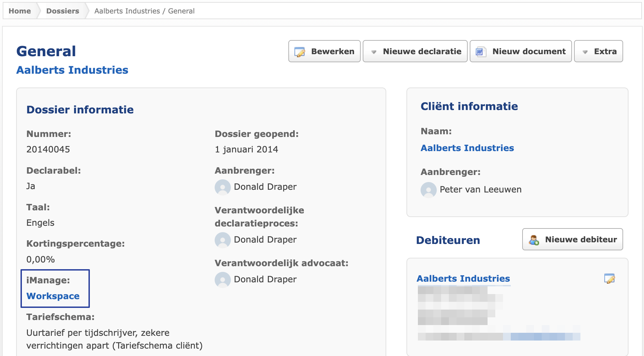Viewport: 644px width, 356px height.
Task: Click avatar under Verantwoordelijk advocaat
Action: click(x=223, y=280)
